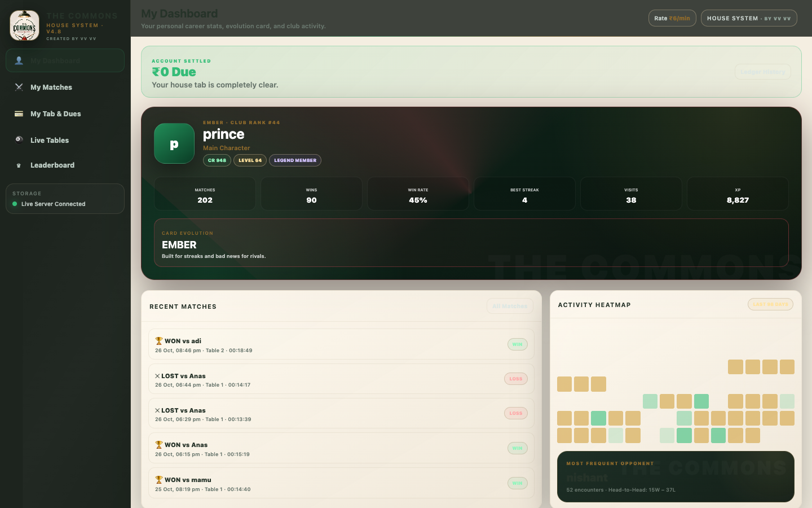Open My Matches via crossed swords icon

(19, 87)
